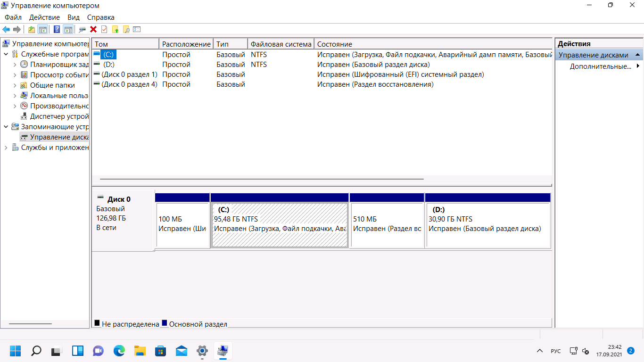644x362 pixels.
Task: Click the yellow sheet with magnifier icon
Action: tap(126, 29)
